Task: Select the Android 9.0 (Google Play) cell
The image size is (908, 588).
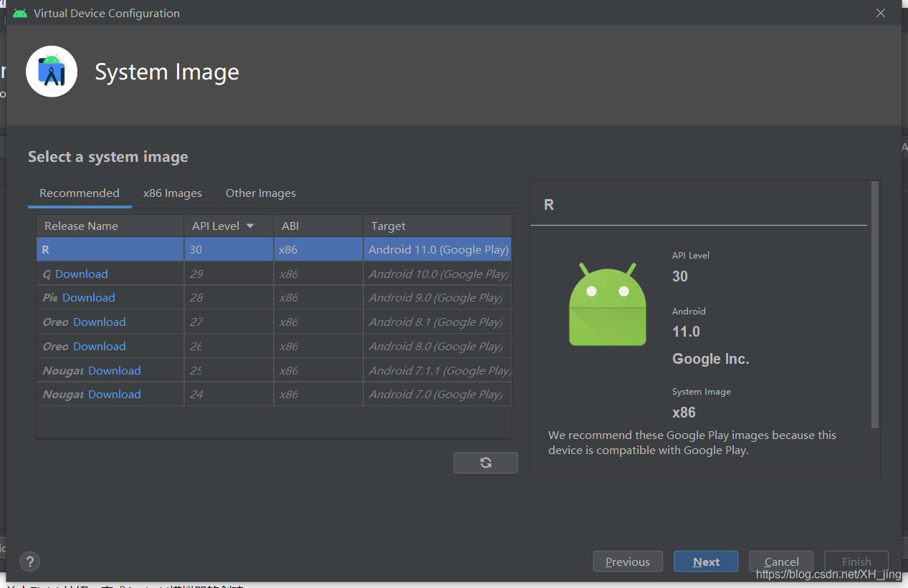Action: click(438, 297)
